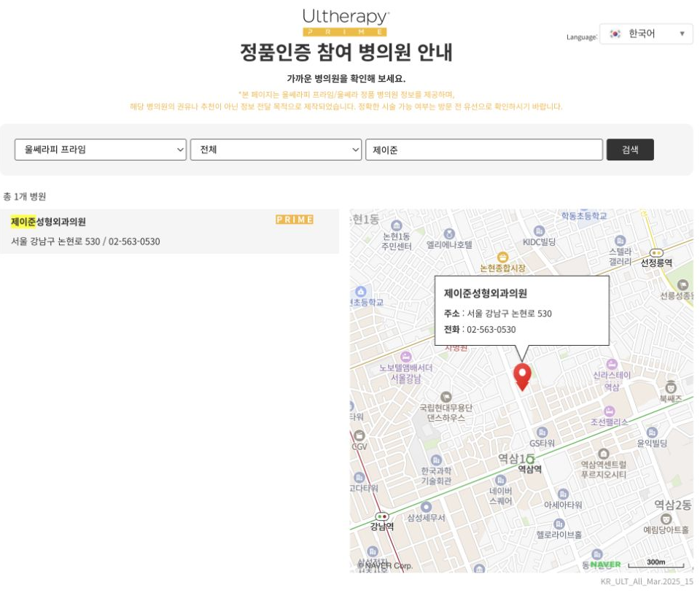Click the 논현1동 주민센터 map icon
This screenshot has height=601, width=700.
pyautogui.click(x=396, y=225)
